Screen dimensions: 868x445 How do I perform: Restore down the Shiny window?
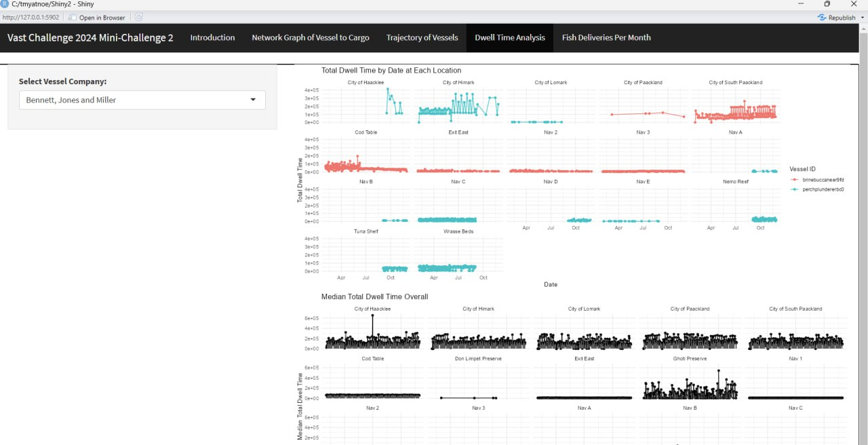[x=827, y=4]
